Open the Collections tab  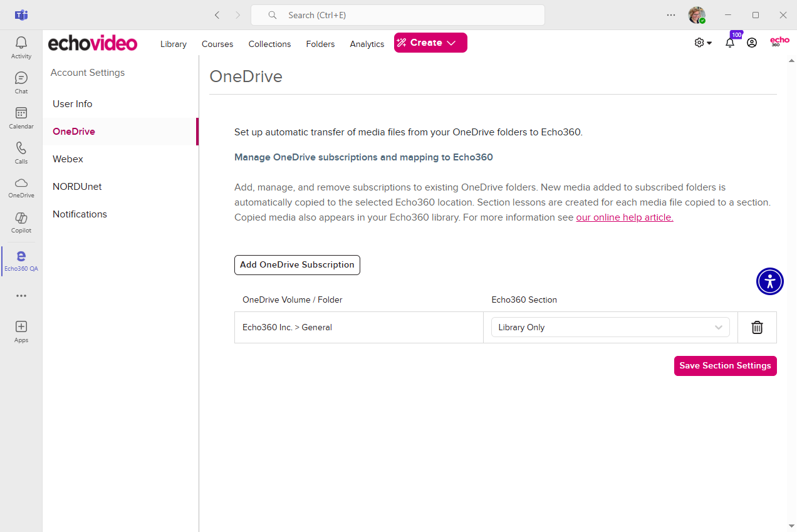[269, 44]
